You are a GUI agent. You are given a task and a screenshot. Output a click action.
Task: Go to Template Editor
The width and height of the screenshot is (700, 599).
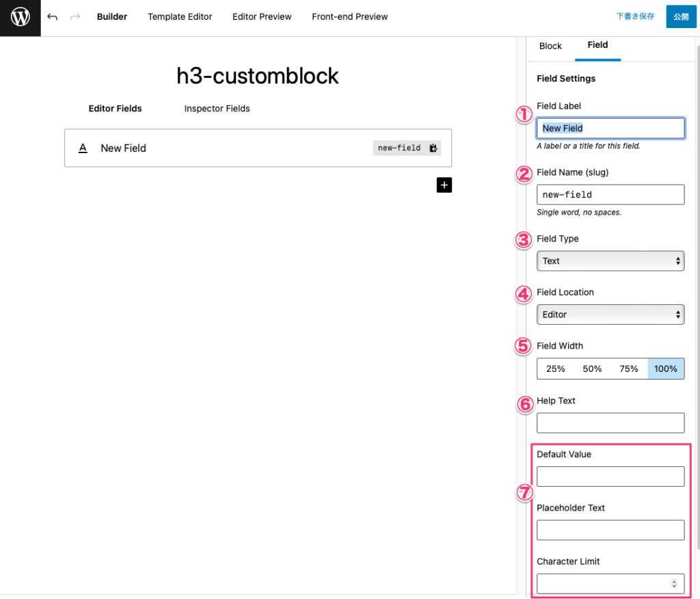(x=180, y=16)
